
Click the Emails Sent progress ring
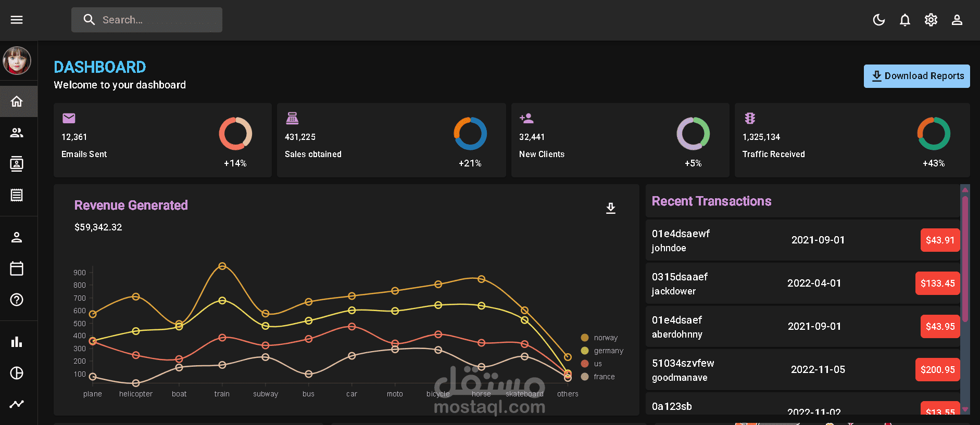235,134
